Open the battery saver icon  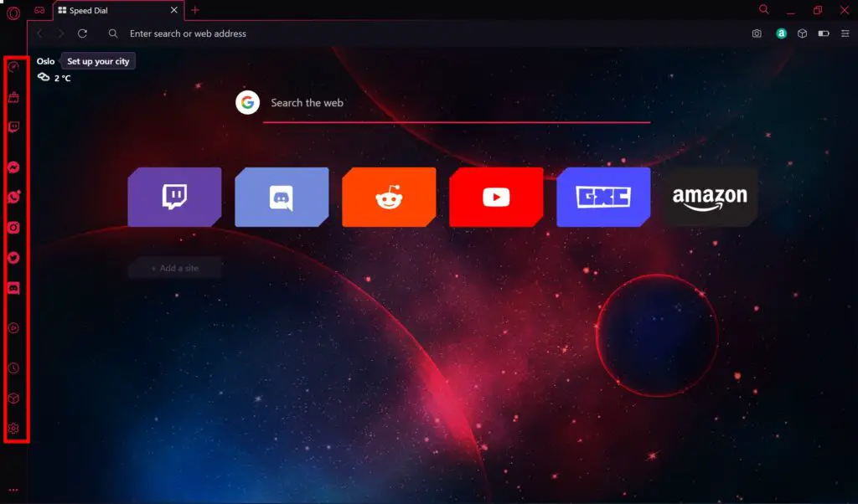[x=824, y=33]
